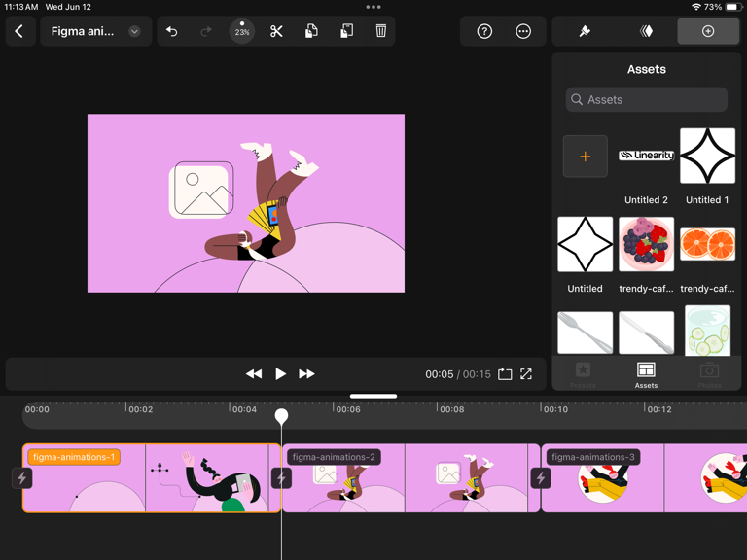Image resolution: width=747 pixels, height=560 pixels.
Task: Tap the battery status indicator
Action: [x=733, y=7]
